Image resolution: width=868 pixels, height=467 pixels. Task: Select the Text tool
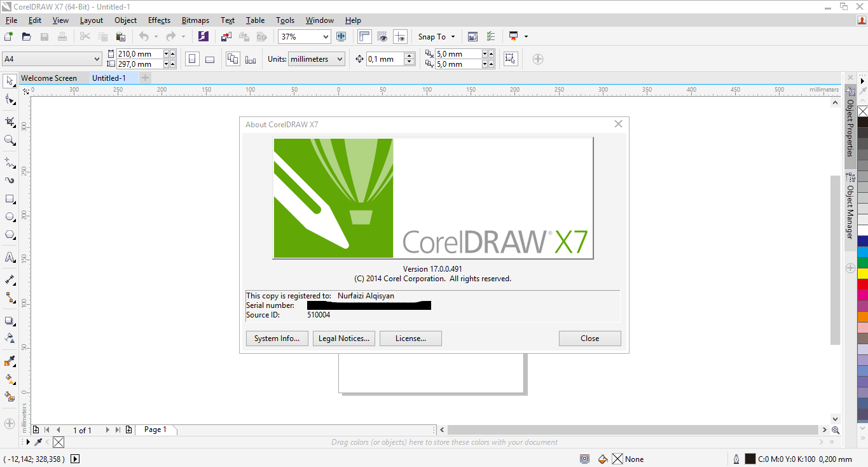[10, 257]
